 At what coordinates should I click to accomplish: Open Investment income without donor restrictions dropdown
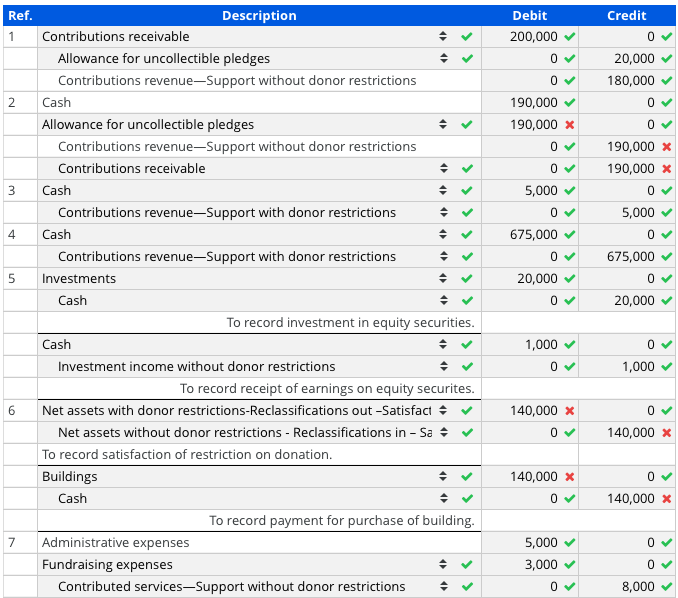(x=443, y=366)
